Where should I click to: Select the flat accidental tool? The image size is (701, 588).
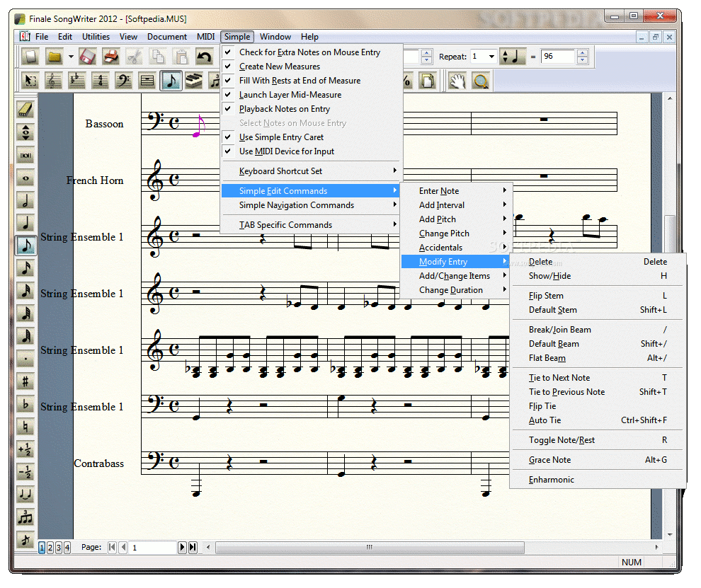[25, 404]
